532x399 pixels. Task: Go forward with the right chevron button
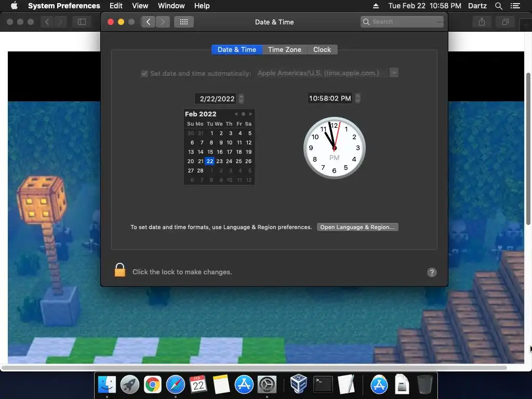click(x=163, y=22)
